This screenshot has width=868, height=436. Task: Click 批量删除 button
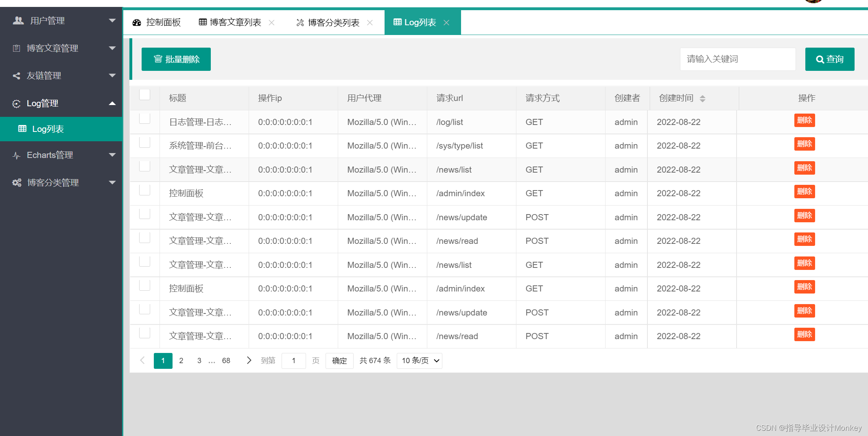(176, 59)
